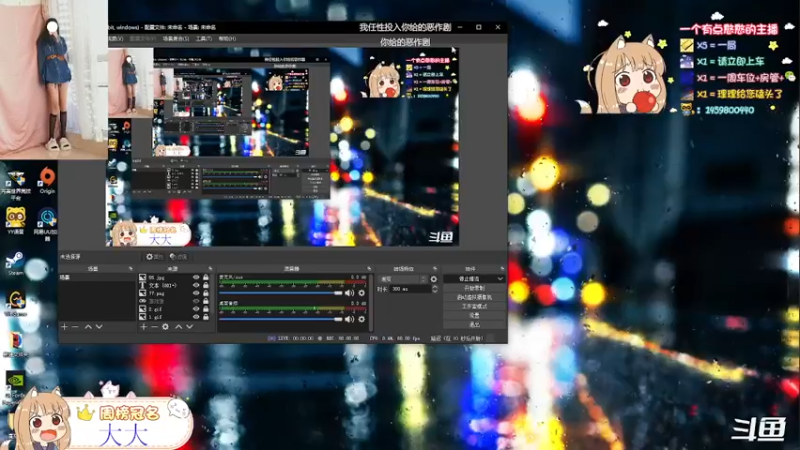Click the OBS preview canvas area
The height and width of the screenshot is (450, 800).
coord(282,147)
